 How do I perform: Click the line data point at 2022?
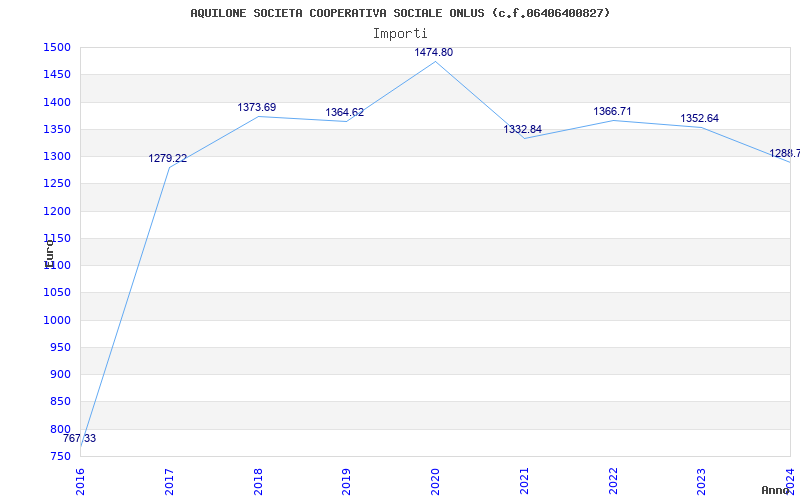click(613, 120)
